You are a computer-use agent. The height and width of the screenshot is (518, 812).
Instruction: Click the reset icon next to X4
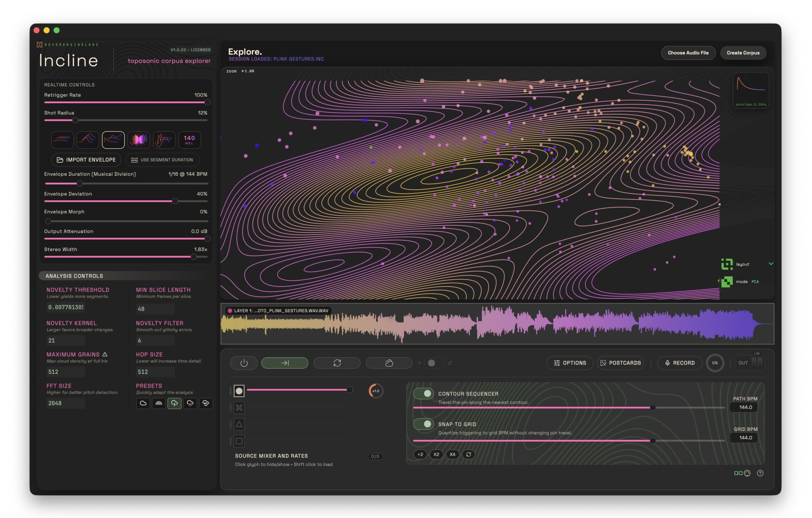click(x=468, y=454)
